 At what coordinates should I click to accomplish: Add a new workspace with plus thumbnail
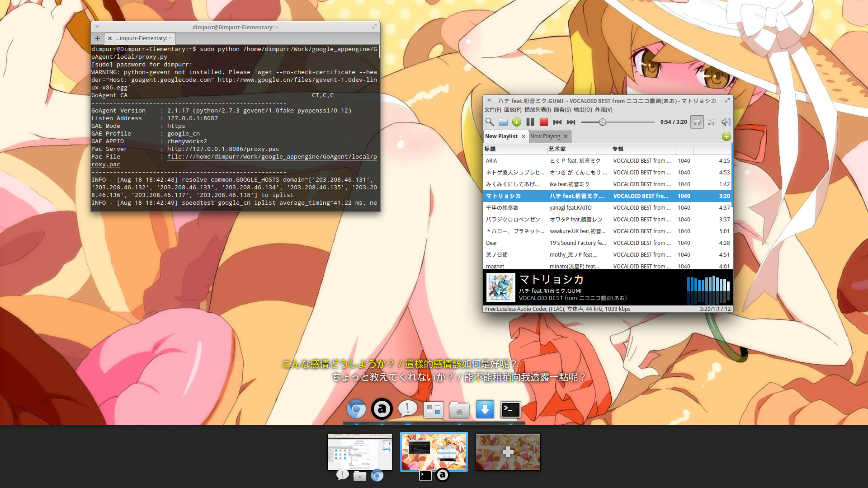tap(508, 452)
